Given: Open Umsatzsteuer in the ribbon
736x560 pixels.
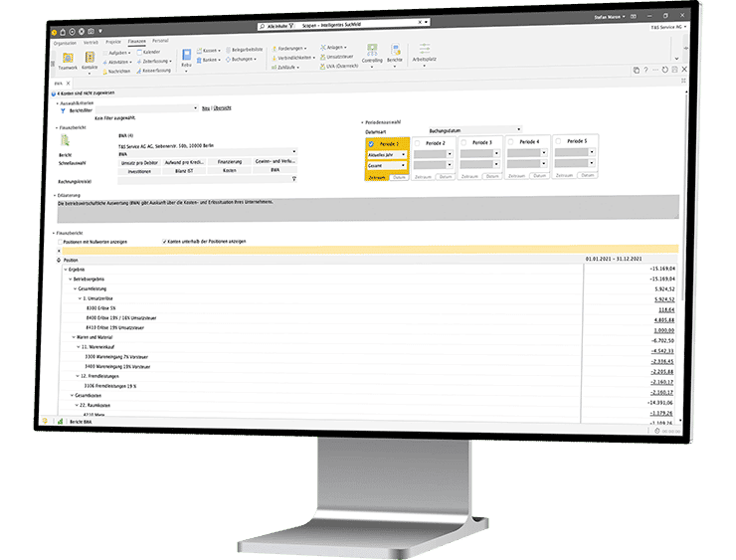Looking at the screenshot, I should pos(336,57).
